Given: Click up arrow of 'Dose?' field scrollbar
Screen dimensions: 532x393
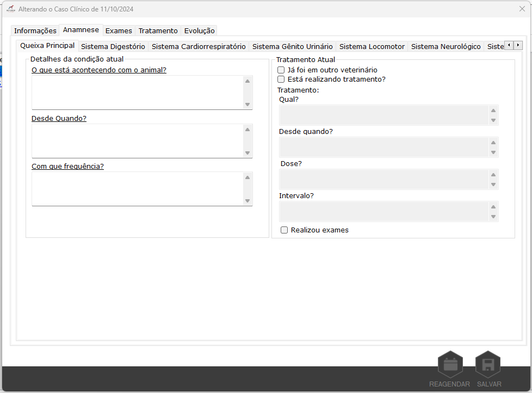Looking at the screenshot, I should coord(493,175).
